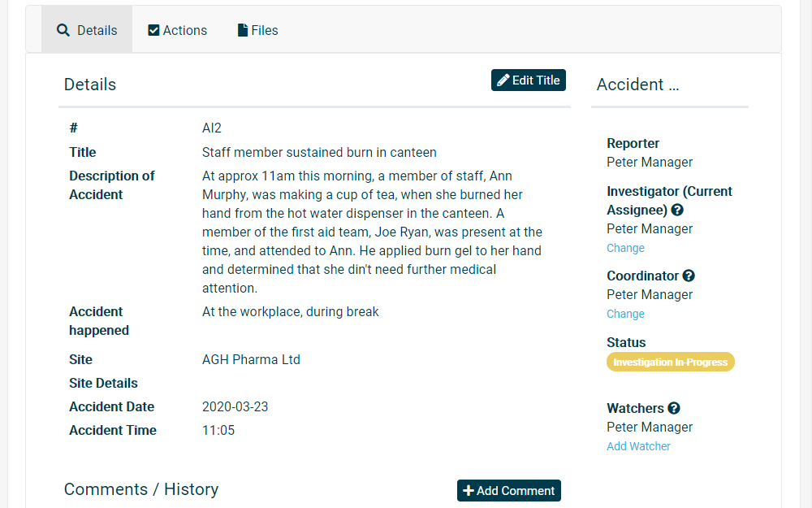The height and width of the screenshot is (508, 812).
Task: Click the Reporter name Peter Manager
Action: (x=650, y=163)
